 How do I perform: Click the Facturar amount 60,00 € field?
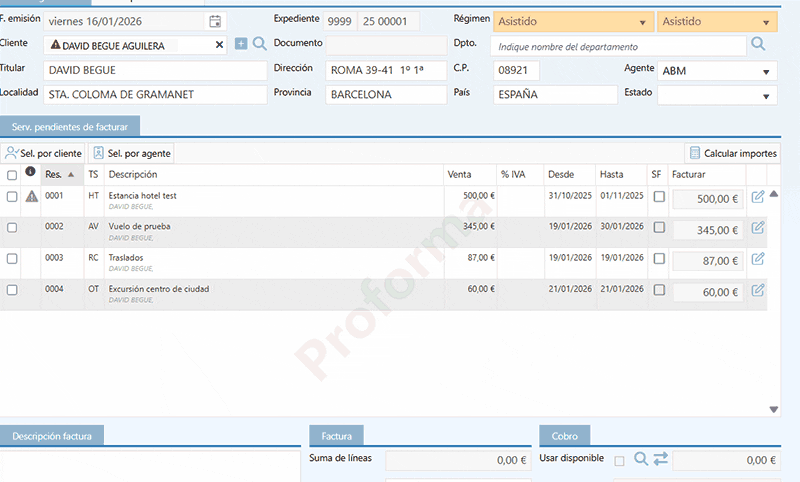708,292
